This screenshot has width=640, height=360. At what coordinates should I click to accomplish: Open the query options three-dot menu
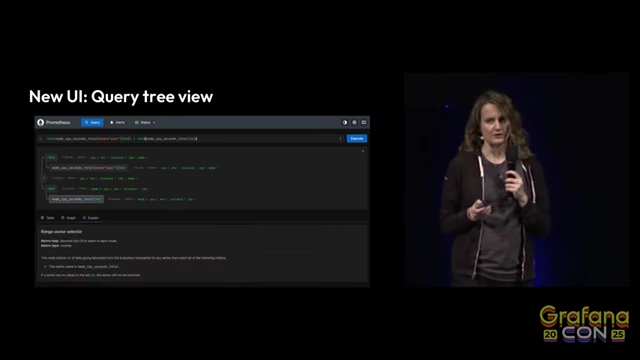(x=340, y=139)
